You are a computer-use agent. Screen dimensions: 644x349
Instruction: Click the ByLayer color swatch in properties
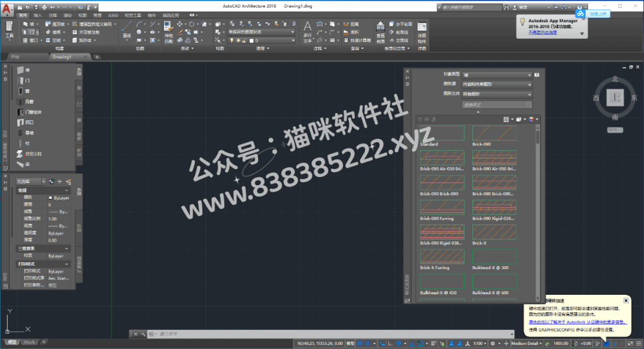51,198
